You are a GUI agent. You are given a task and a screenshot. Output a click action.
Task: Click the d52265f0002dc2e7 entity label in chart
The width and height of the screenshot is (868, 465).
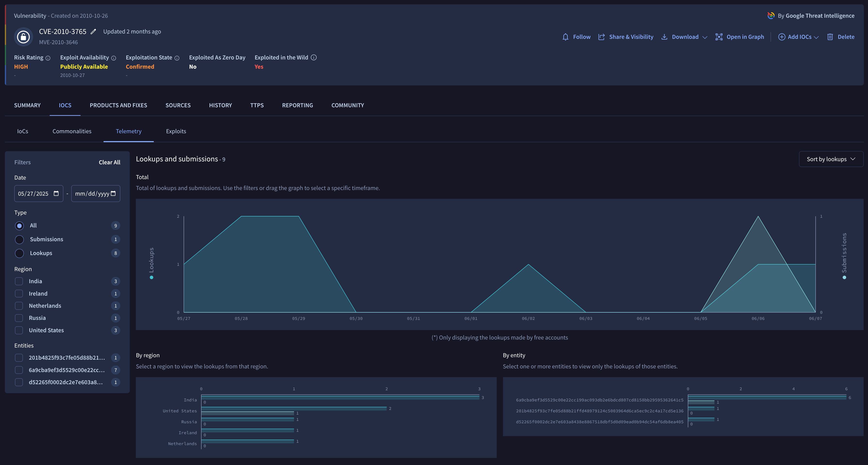click(600, 422)
